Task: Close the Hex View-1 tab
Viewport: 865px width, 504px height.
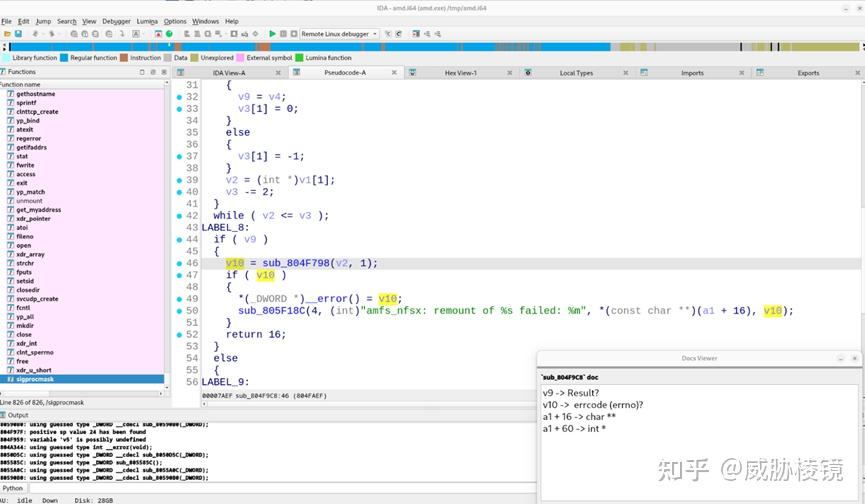Action: tap(509, 73)
